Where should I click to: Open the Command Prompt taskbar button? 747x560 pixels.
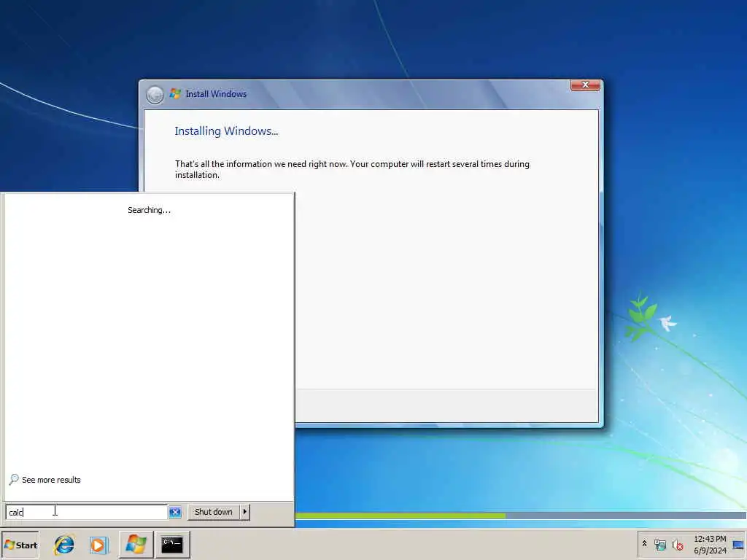(172, 544)
